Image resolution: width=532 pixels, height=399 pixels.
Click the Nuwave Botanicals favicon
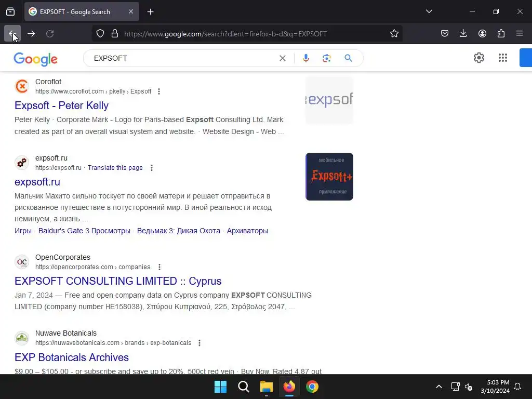pyautogui.click(x=22, y=338)
